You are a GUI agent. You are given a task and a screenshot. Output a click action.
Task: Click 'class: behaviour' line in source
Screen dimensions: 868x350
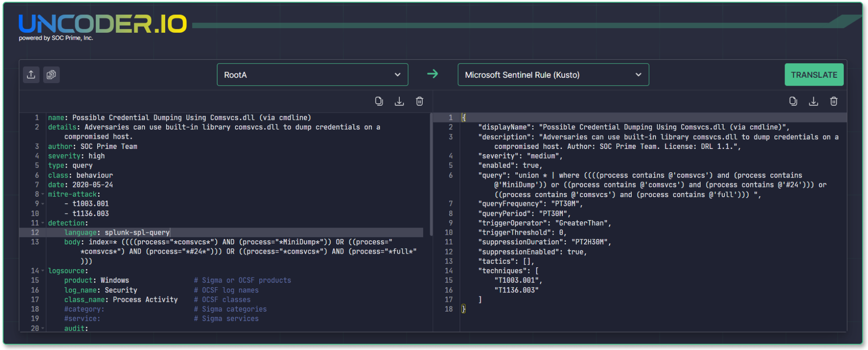coord(80,175)
